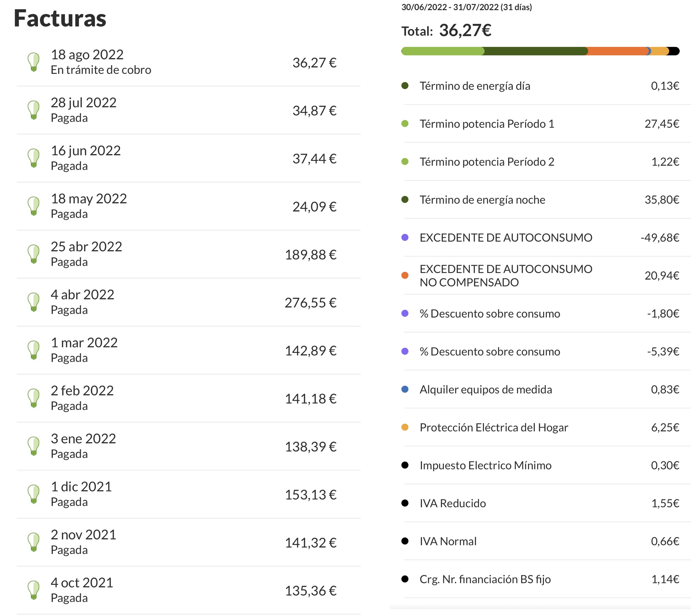Click orange dot beside EXCEDENTE NO COMPENSADO
The height and width of the screenshot is (616, 691).
click(x=405, y=275)
